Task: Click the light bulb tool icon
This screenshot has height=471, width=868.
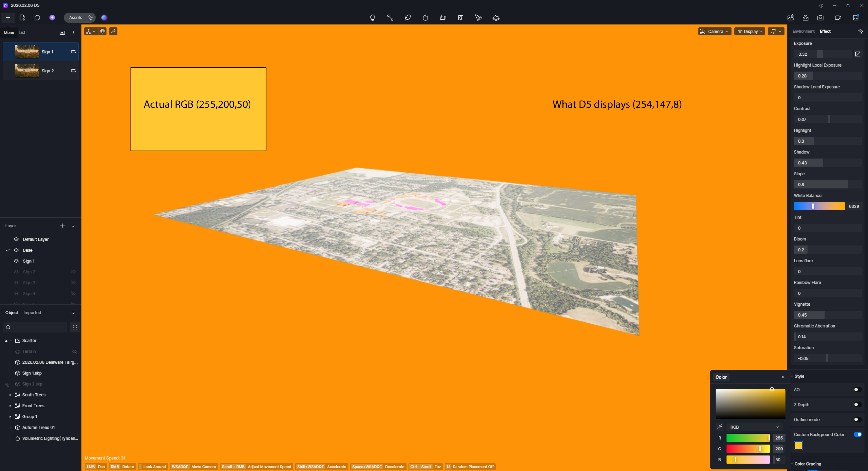Action: pyautogui.click(x=372, y=18)
